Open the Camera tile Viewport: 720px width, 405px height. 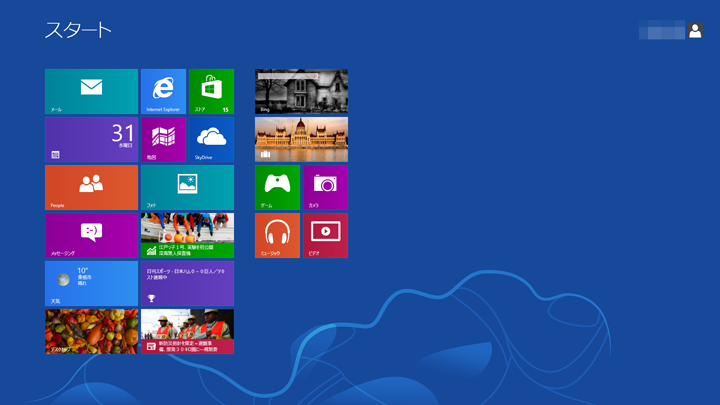pyautogui.click(x=326, y=187)
